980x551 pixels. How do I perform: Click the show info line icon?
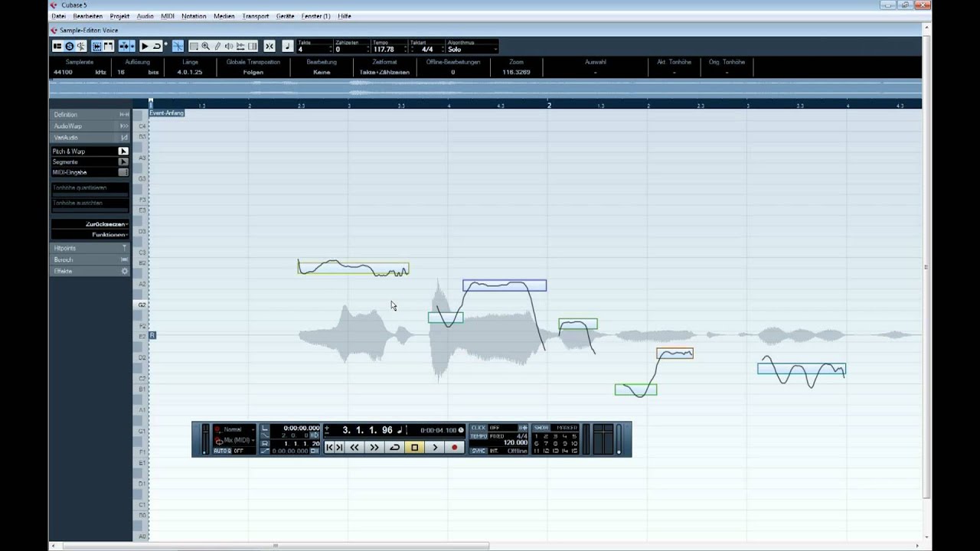pos(57,46)
